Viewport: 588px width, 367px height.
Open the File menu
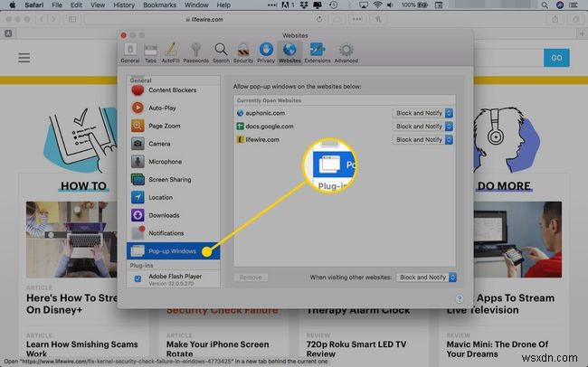coord(57,5)
